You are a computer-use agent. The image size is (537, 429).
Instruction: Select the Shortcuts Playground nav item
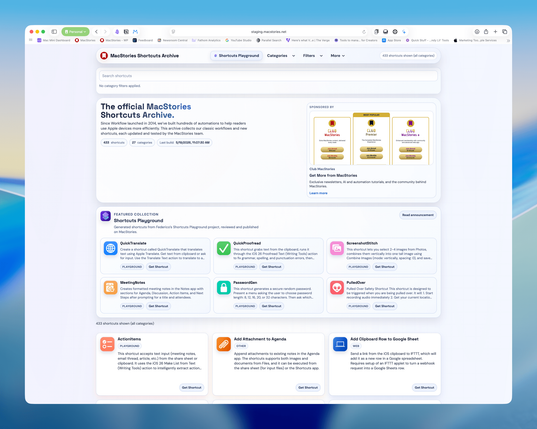tap(236, 55)
